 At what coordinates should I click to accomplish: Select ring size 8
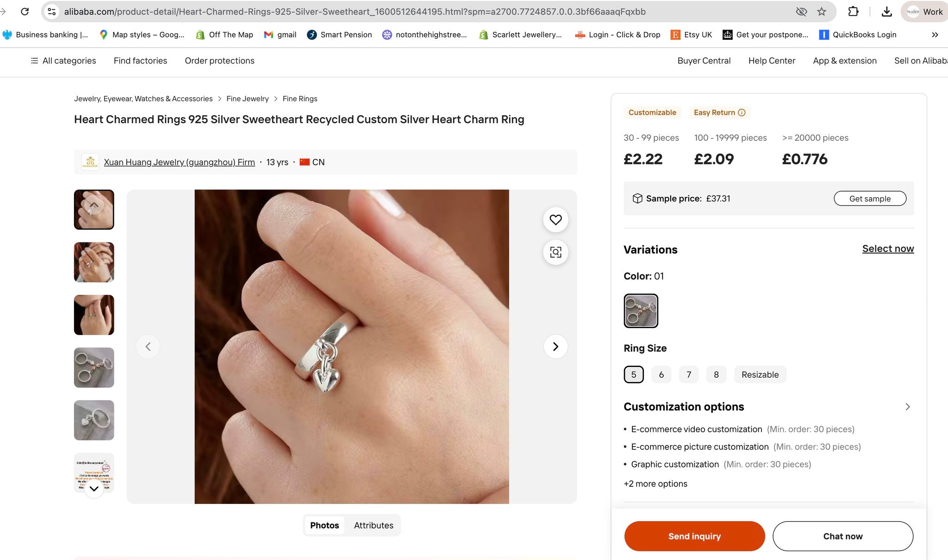tap(716, 374)
